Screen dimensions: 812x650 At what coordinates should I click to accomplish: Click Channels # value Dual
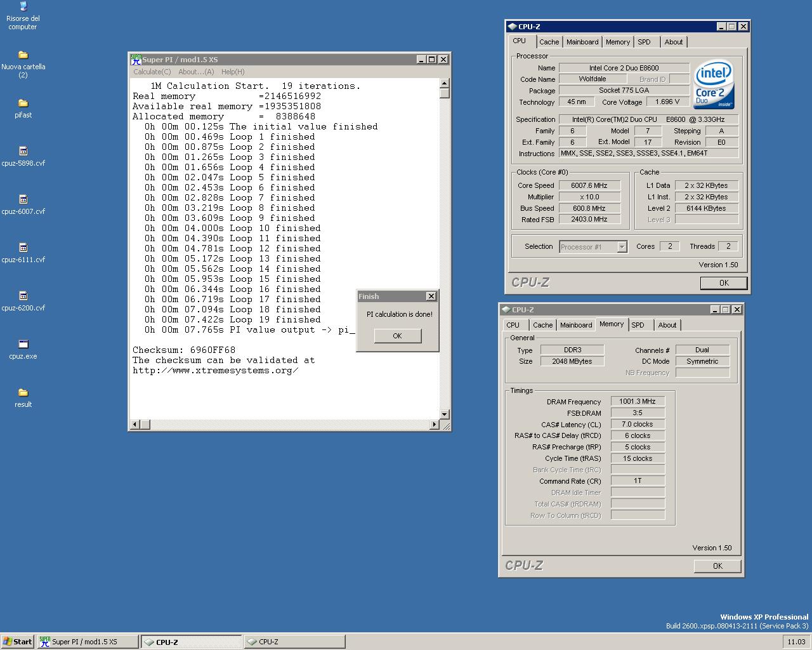tap(702, 350)
